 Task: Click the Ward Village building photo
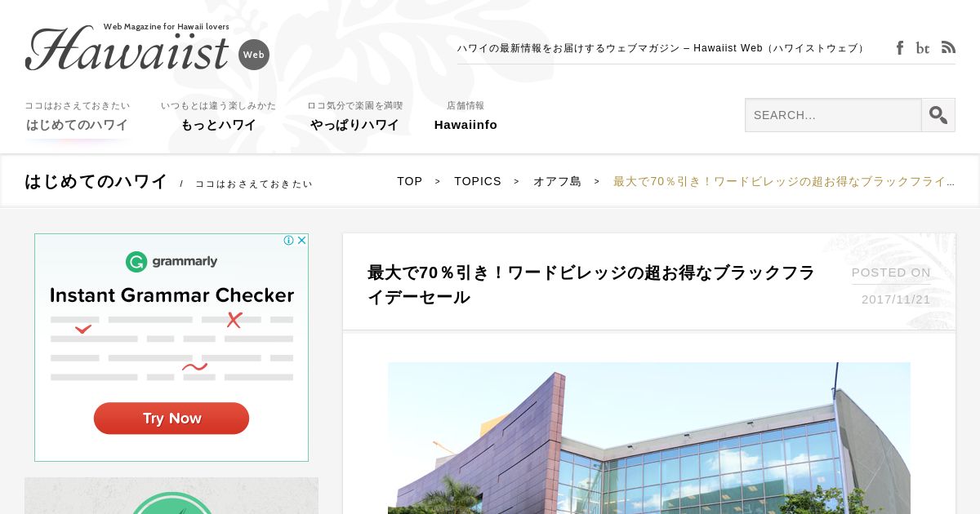(x=649, y=438)
